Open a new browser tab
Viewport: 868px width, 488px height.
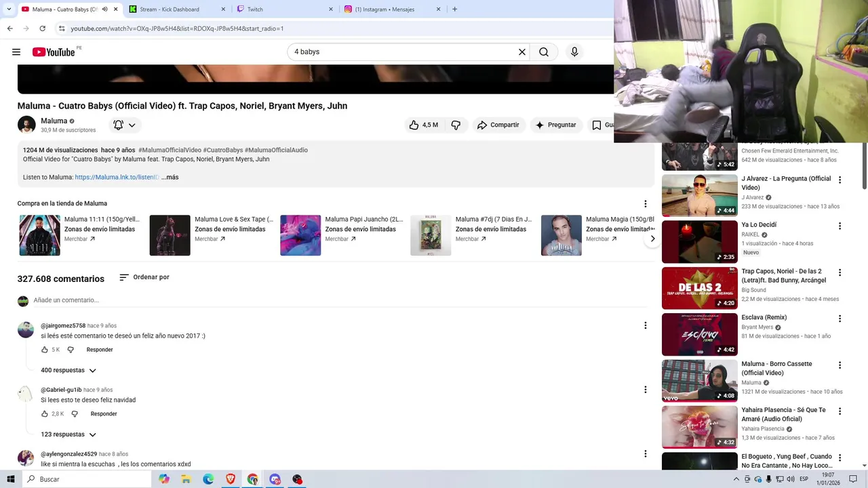click(x=454, y=9)
